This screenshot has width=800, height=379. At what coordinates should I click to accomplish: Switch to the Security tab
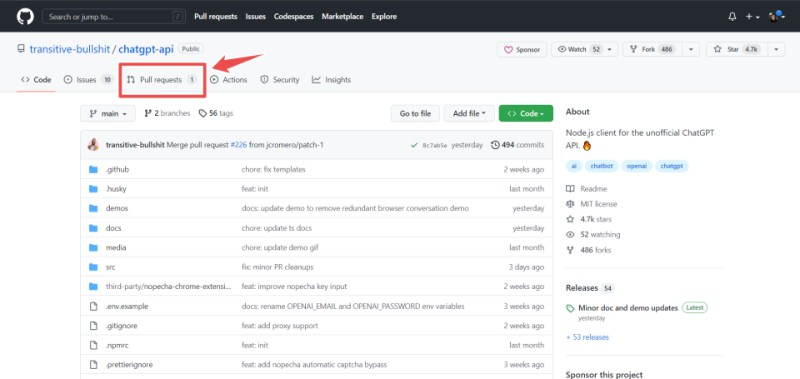tap(280, 80)
